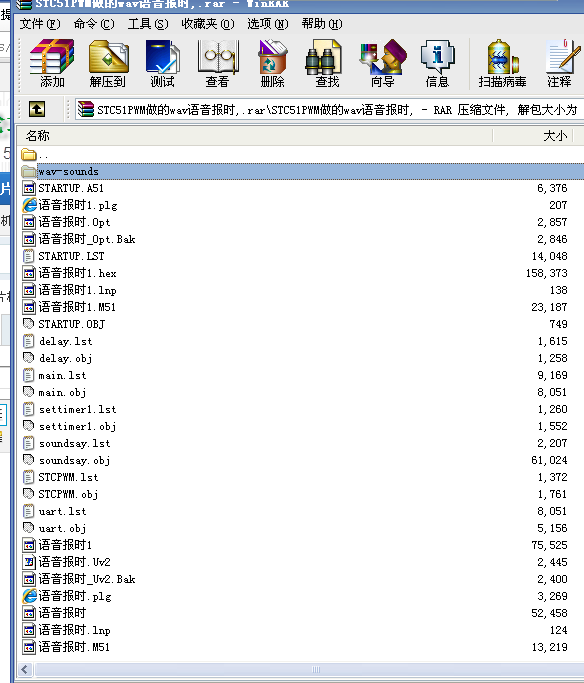Image resolution: width=584 pixels, height=683 pixels.
Task: Click the size value 61,024
Action: pyautogui.click(x=549, y=460)
